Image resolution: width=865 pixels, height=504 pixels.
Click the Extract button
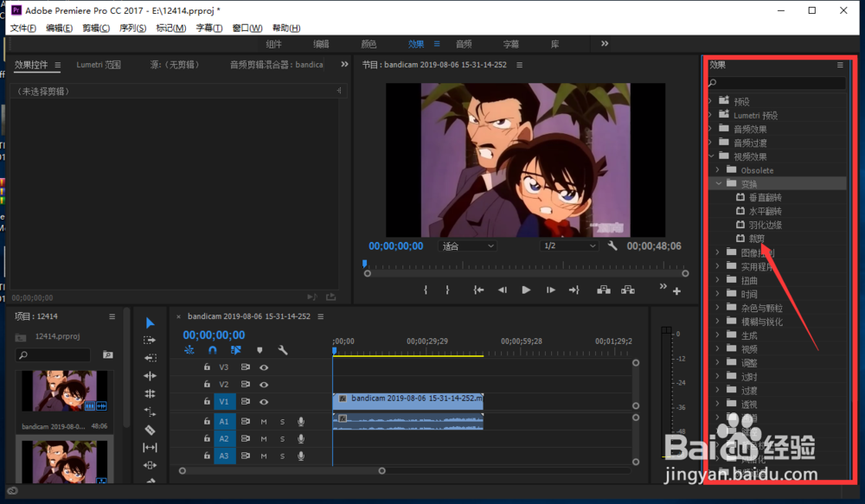(628, 290)
